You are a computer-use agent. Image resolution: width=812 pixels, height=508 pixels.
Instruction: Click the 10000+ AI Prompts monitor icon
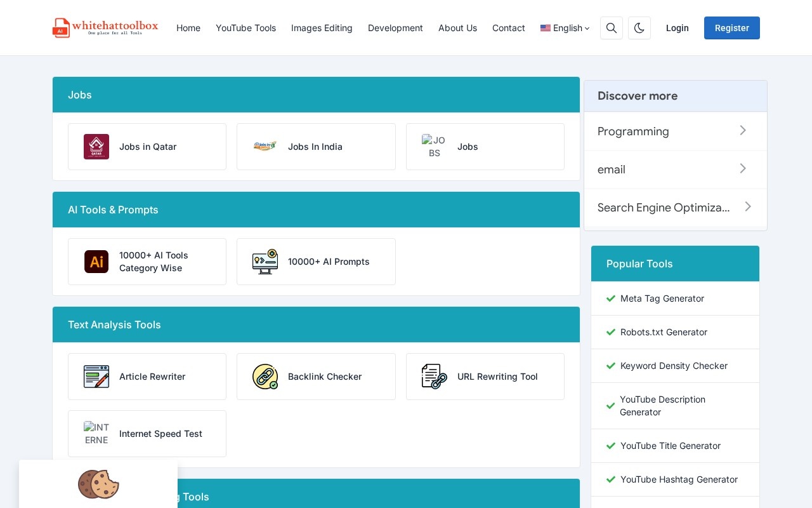(x=265, y=262)
